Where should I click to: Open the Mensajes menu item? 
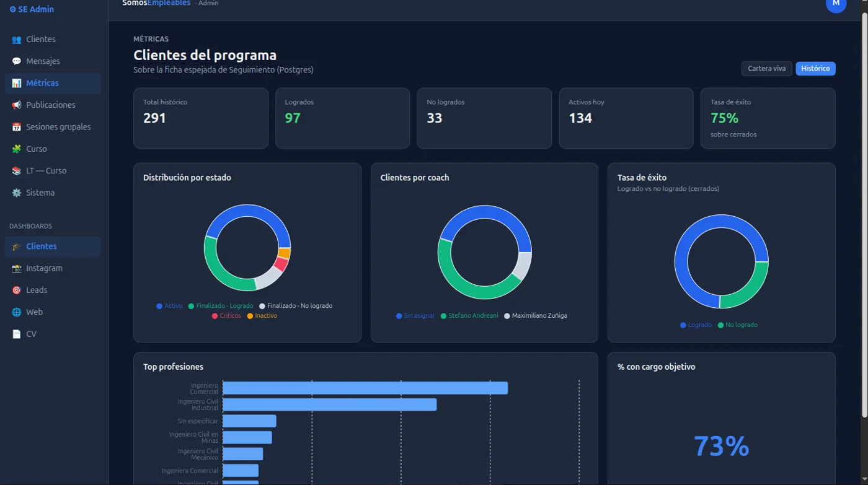(53, 61)
